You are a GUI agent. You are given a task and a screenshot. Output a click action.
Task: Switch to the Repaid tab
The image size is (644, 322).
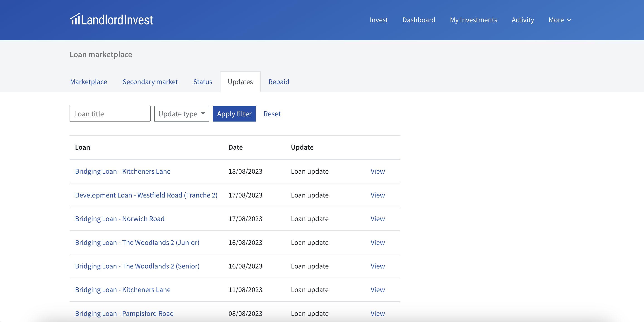pyautogui.click(x=279, y=82)
